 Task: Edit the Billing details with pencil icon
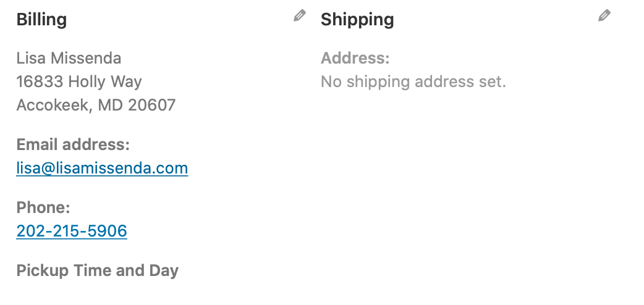[299, 15]
